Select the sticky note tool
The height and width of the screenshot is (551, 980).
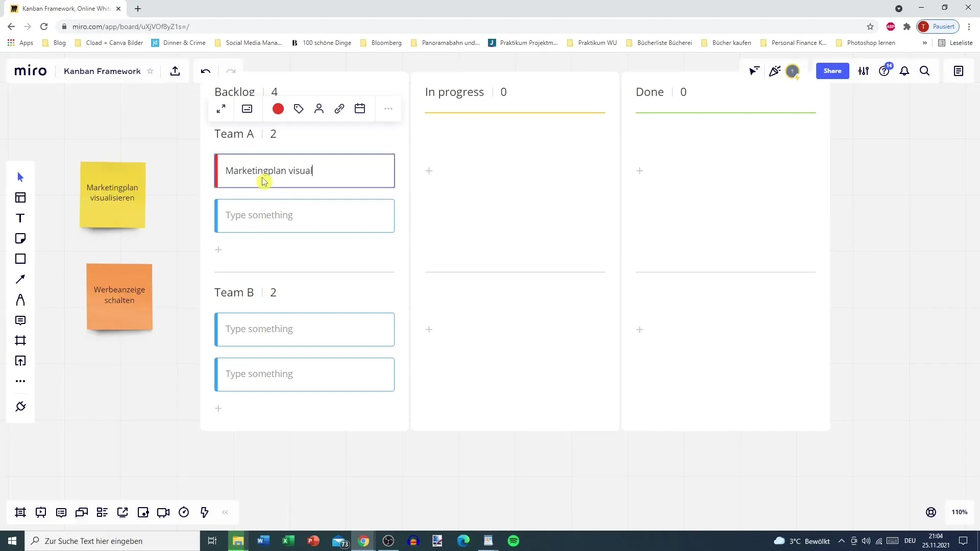[x=20, y=239]
